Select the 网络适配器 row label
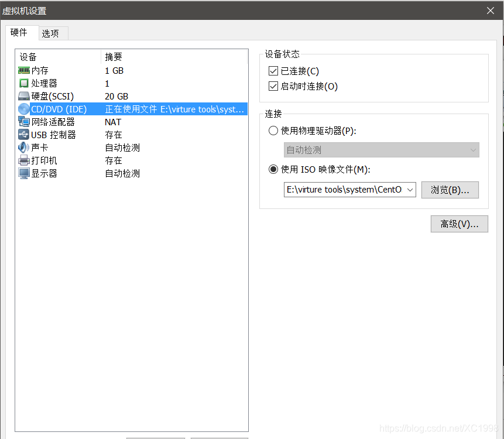The image size is (504, 439). click(53, 122)
